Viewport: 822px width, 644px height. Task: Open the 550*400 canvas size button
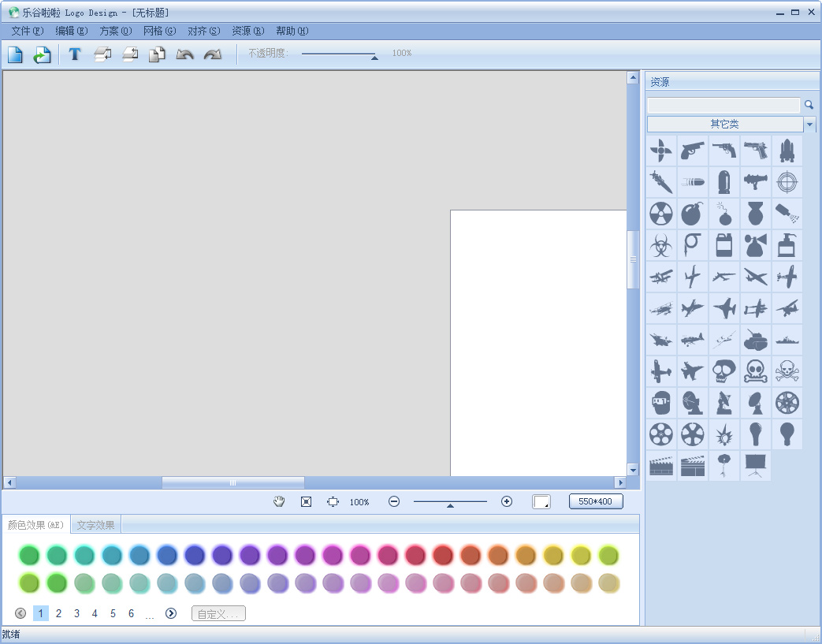pyautogui.click(x=596, y=501)
